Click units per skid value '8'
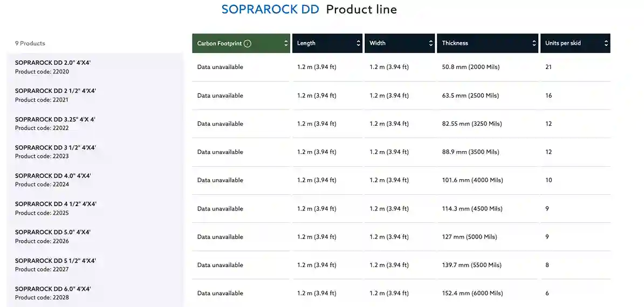 coord(547,265)
